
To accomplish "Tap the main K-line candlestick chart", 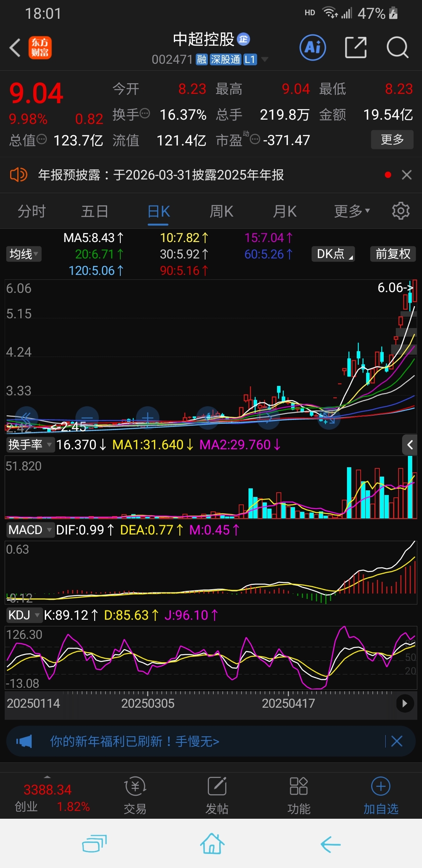I will pyautogui.click(x=211, y=356).
